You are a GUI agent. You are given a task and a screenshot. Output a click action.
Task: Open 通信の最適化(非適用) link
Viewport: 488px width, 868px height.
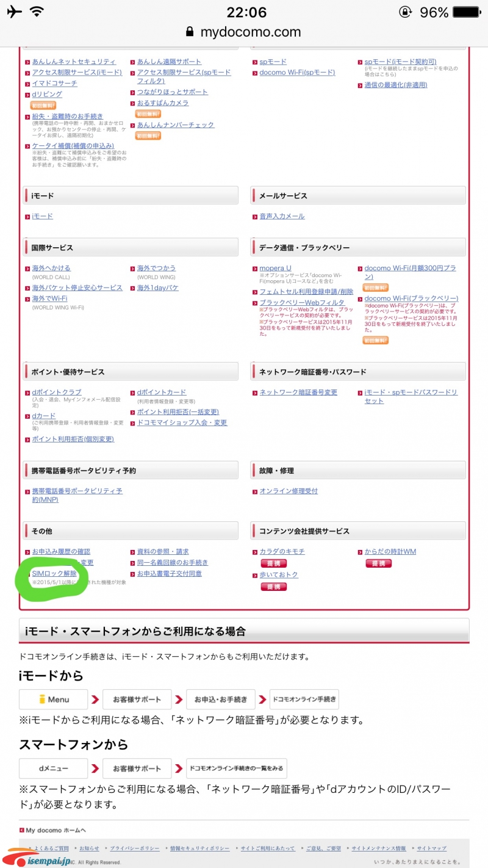(x=395, y=85)
